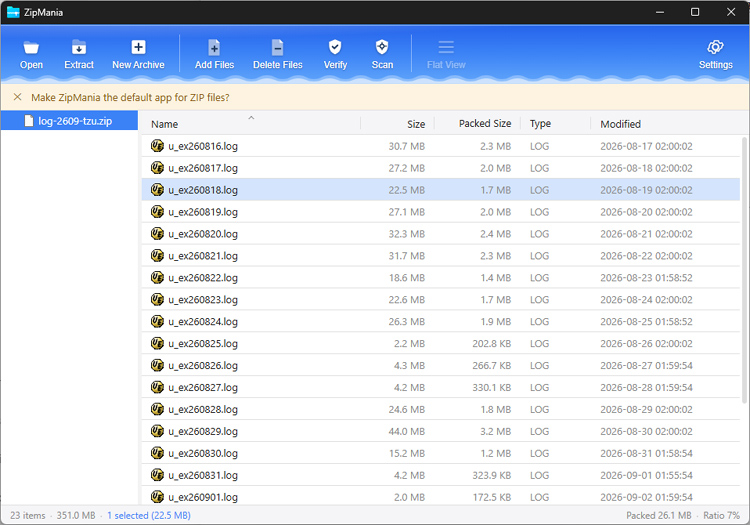Click 'Make ZipMania the default app' message
The image size is (750, 525).
tap(130, 98)
